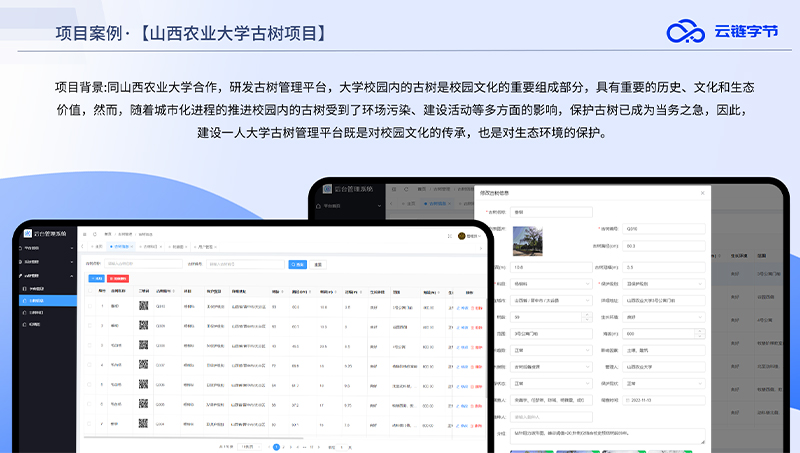Click the red delete link in table row 7
The height and width of the screenshot is (453, 800).
click(477, 425)
